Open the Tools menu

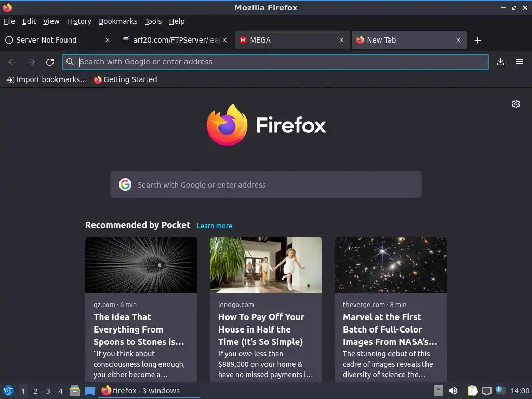pyautogui.click(x=153, y=21)
